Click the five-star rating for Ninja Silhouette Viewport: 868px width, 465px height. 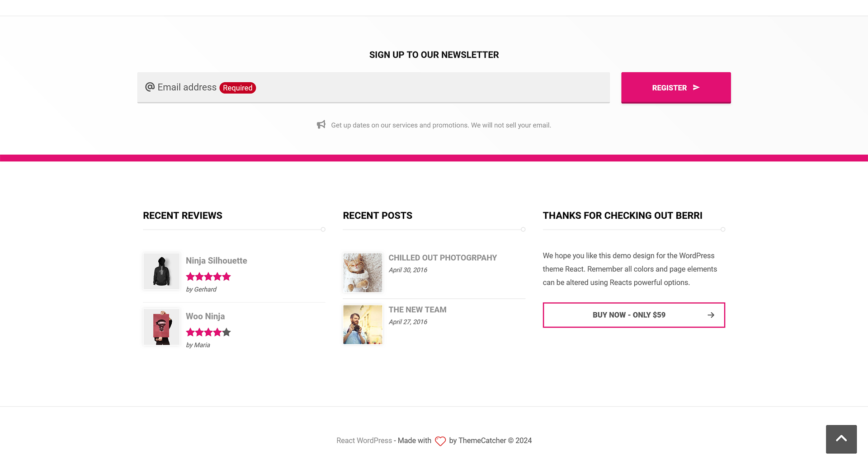tap(208, 277)
